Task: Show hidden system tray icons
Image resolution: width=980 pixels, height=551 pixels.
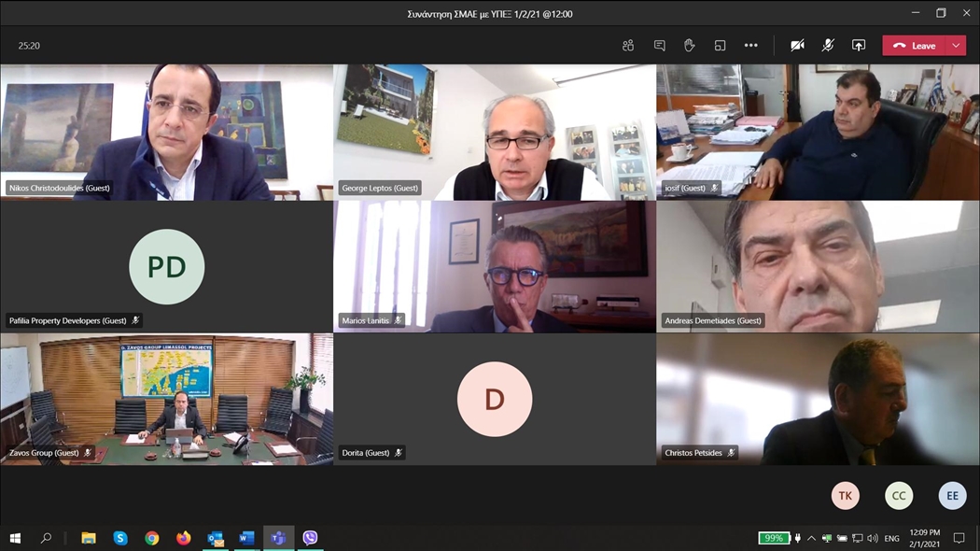Action: (811, 538)
